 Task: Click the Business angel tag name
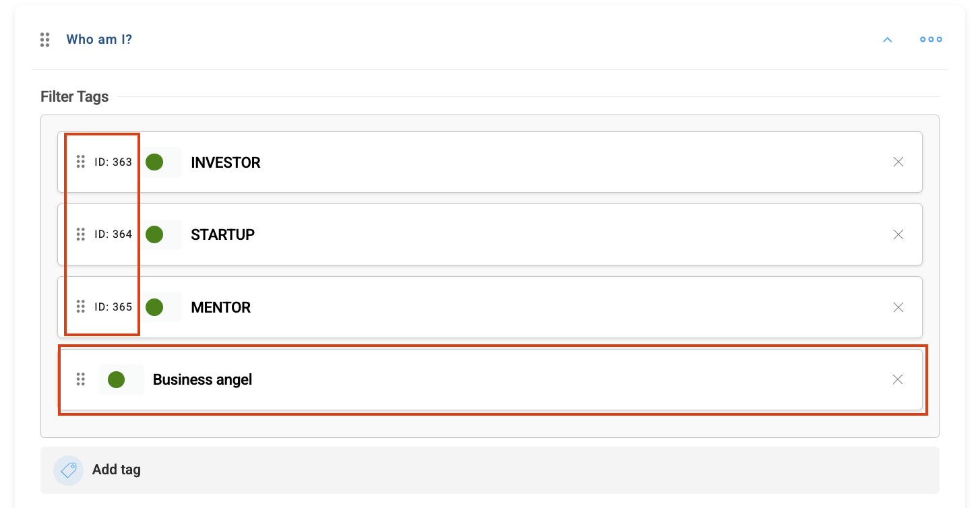click(202, 379)
